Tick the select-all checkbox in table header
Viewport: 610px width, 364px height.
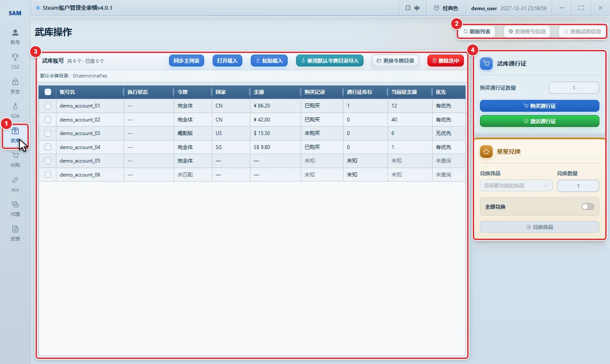pos(48,92)
